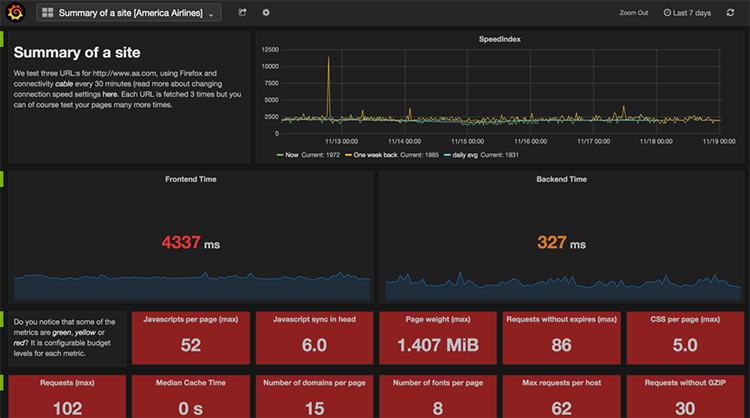This screenshot has width=750, height=418.
Task: Open the Summary of a site dashboard picker
Action: pos(129,13)
